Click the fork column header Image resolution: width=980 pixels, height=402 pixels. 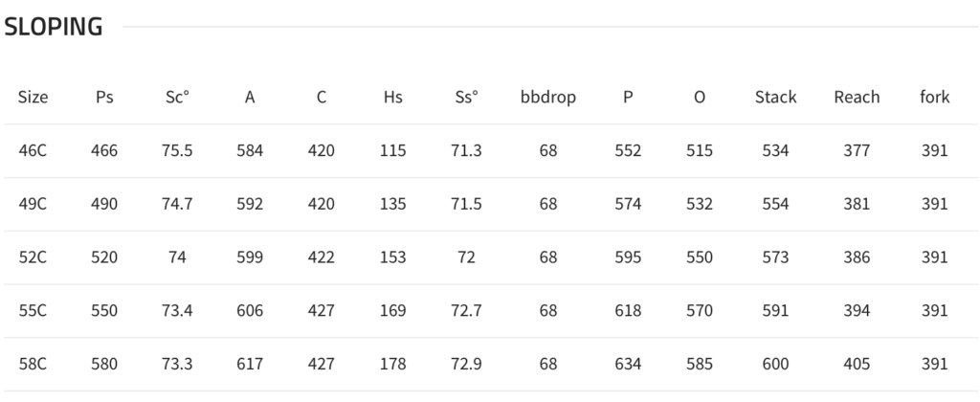point(934,97)
